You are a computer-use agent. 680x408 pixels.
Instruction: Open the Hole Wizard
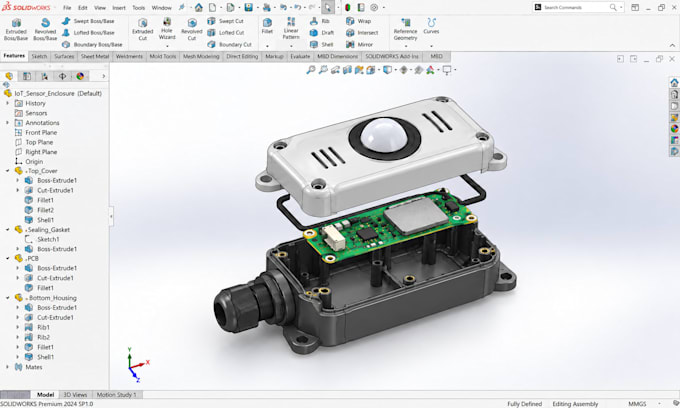point(167,28)
